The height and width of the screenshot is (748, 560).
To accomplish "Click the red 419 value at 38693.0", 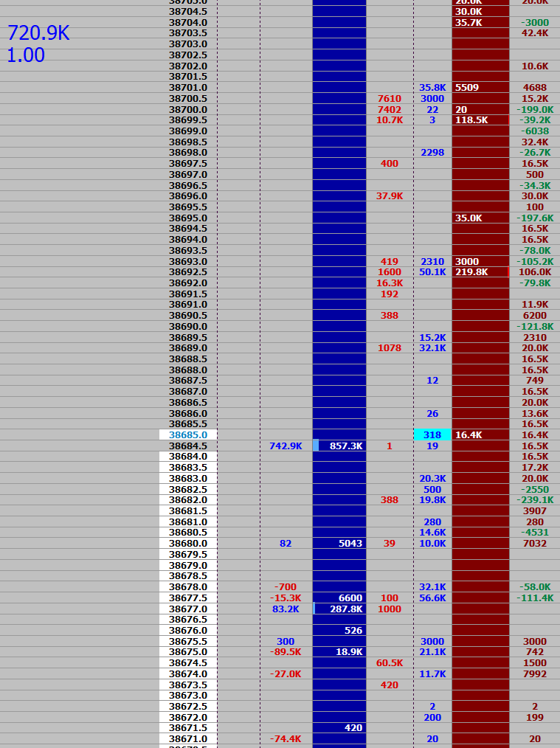I will [390, 261].
